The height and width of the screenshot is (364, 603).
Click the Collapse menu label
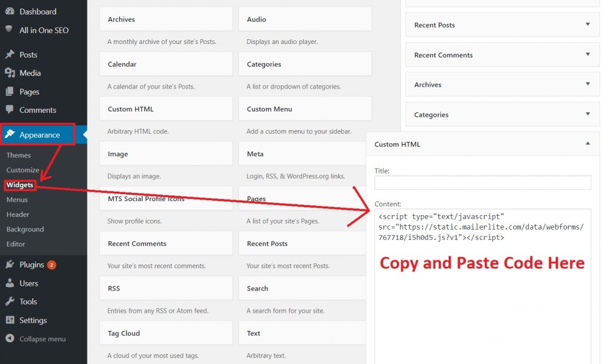(x=42, y=339)
